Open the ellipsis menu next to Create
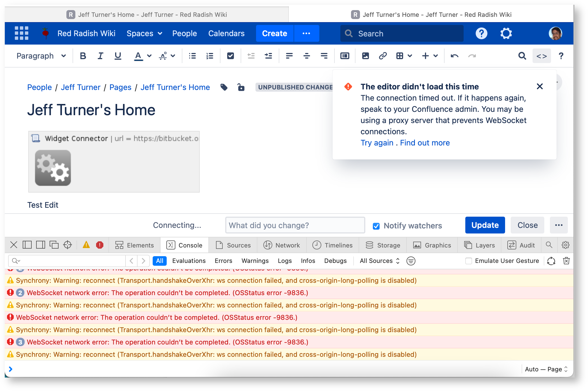The height and width of the screenshot is (391, 588). tap(306, 33)
